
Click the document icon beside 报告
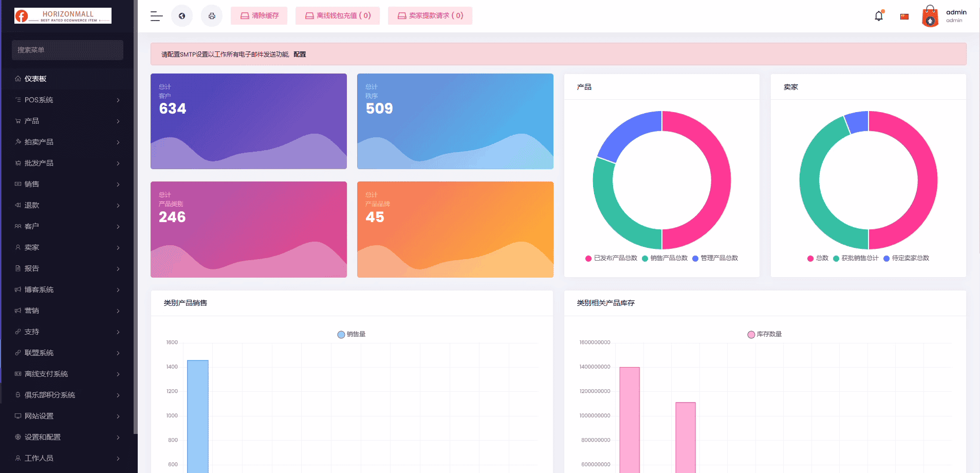pos(18,268)
